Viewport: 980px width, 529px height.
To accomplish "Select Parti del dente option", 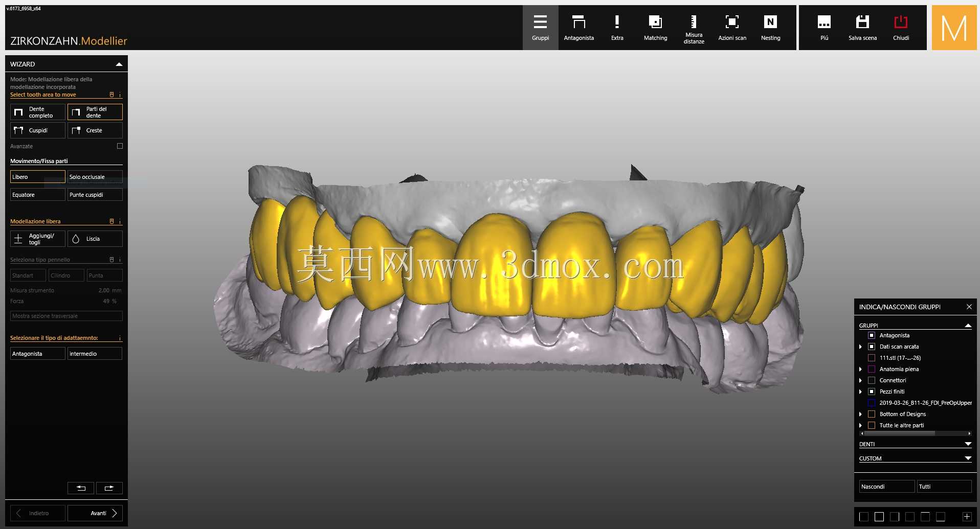I will click(95, 112).
